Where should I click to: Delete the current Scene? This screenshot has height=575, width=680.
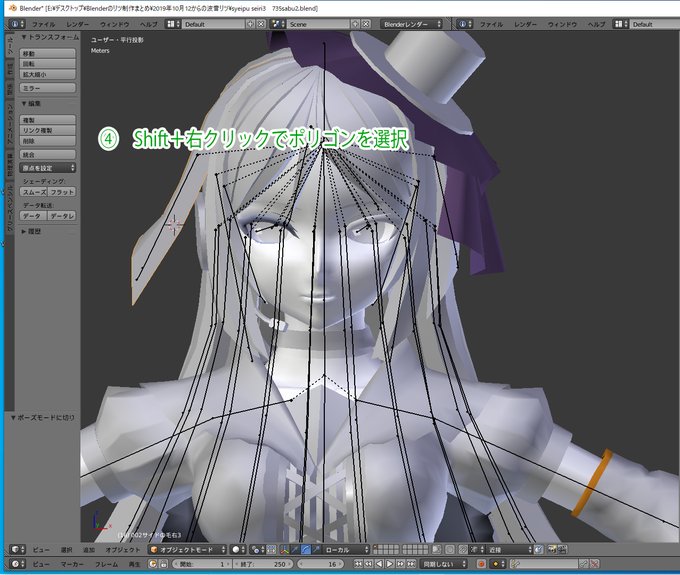click(366, 24)
